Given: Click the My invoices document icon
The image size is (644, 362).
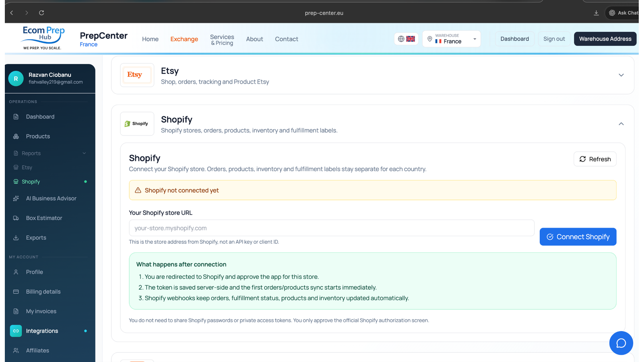Looking at the screenshot, I should point(16,311).
